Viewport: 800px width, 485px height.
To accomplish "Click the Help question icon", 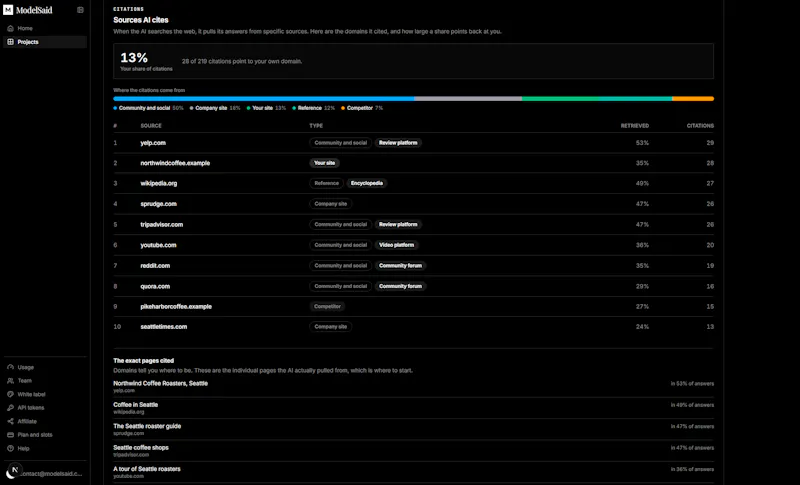I will 10,448.
